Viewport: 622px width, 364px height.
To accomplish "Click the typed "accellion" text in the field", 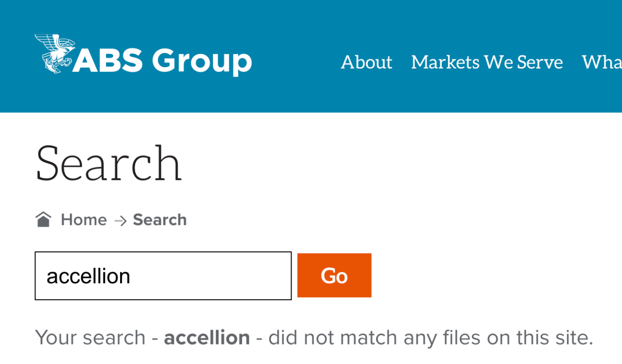I will click(88, 277).
